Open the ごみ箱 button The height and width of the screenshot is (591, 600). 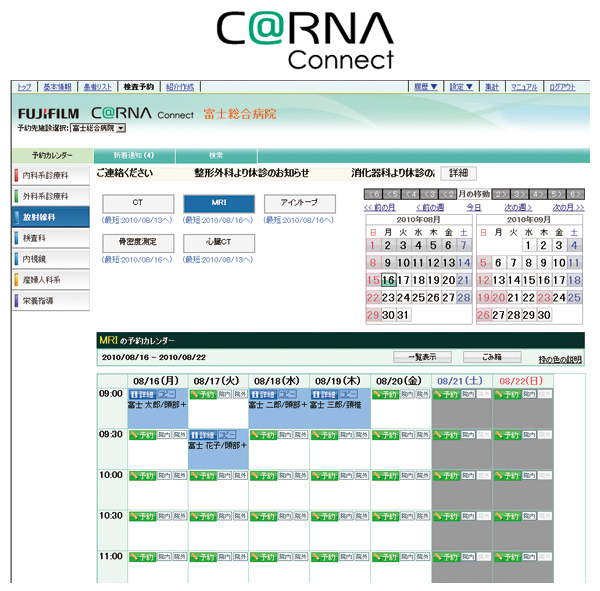492,357
